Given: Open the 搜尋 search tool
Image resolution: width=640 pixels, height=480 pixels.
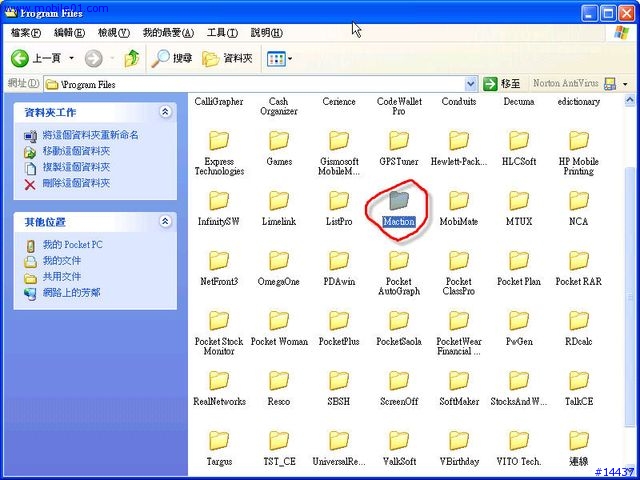Looking at the screenshot, I should (x=171, y=59).
